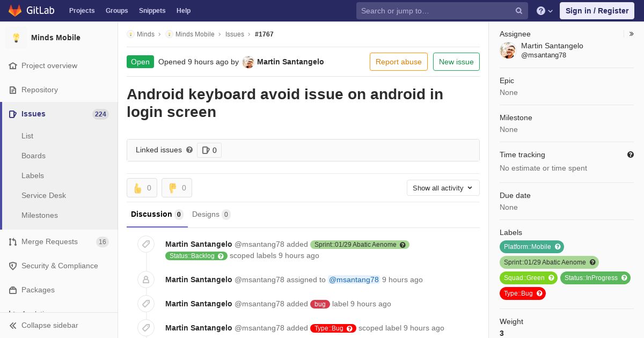Open Labels in the sidebar

[x=33, y=176]
